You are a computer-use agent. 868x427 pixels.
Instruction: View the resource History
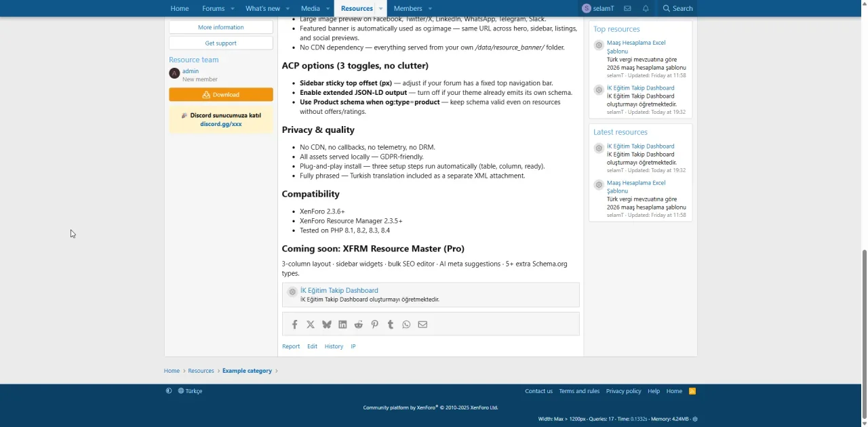[x=334, y=346]
